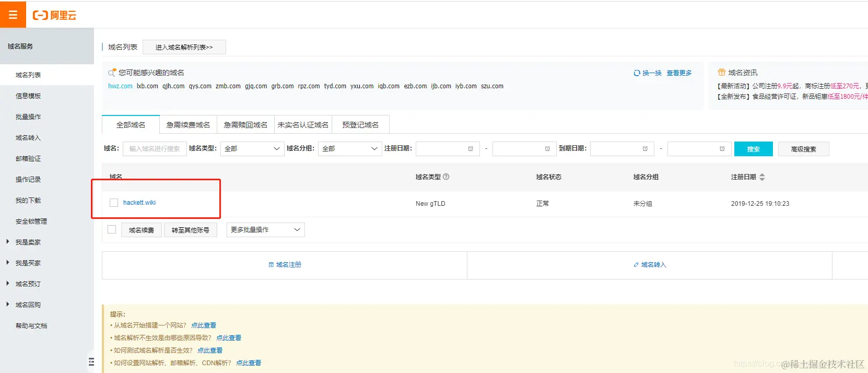Switch to the 全部域名 tab

pos(131,125)
